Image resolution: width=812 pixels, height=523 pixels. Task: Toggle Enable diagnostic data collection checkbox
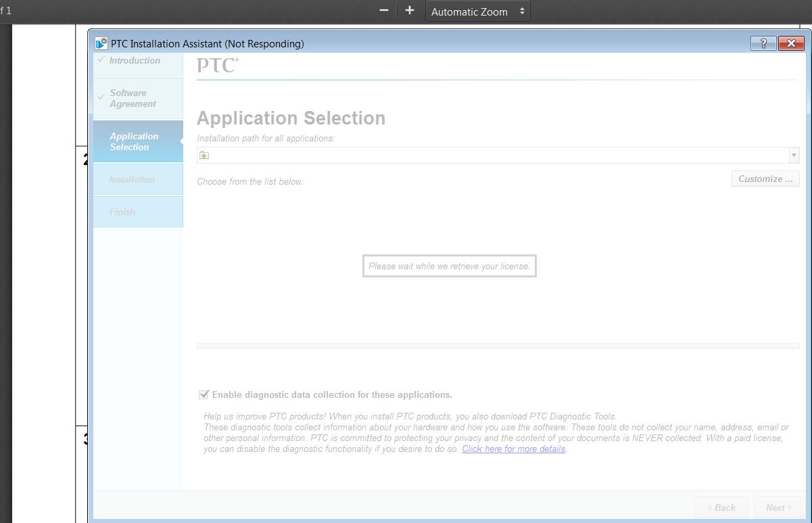coord(204,394)
